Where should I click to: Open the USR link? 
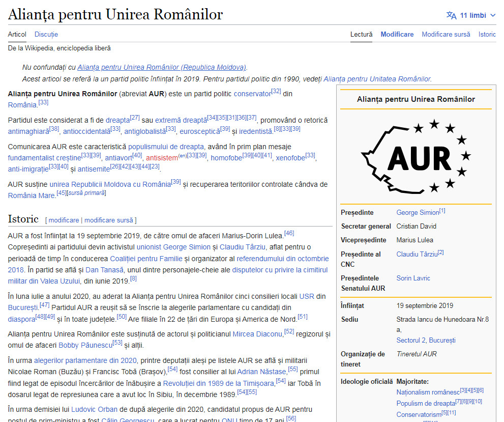coord(307,297)
